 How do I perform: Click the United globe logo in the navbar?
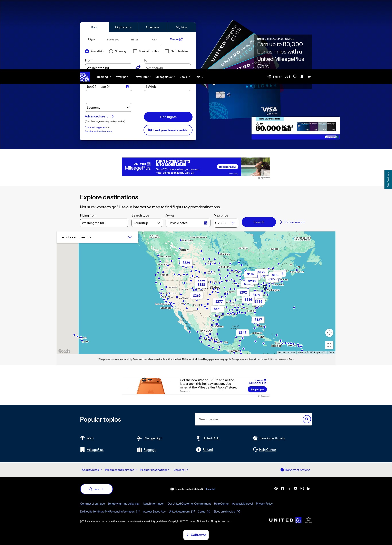[85, 77]
